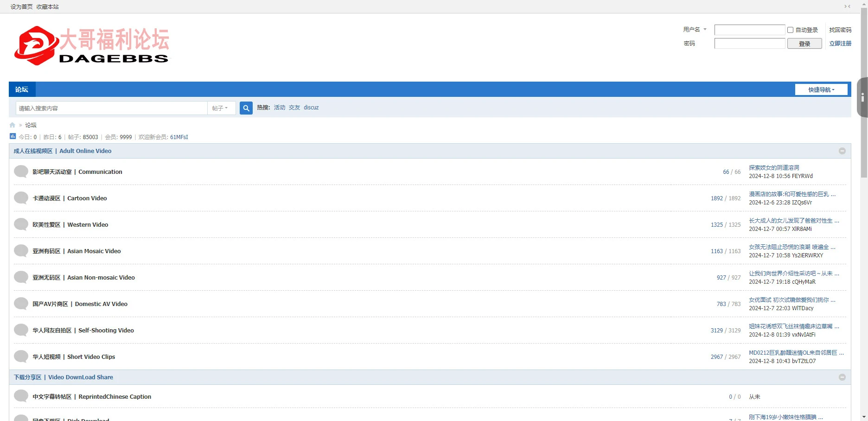Collapse the Video DownLoad Share section
This screenshot has height=421, width=868.
(842, 377)
